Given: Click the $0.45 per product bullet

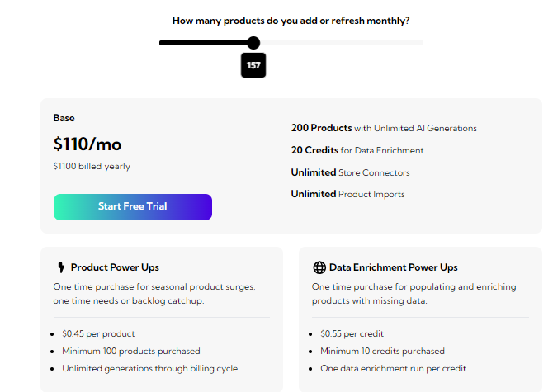Looking at the screenshot, I should 98,334.
